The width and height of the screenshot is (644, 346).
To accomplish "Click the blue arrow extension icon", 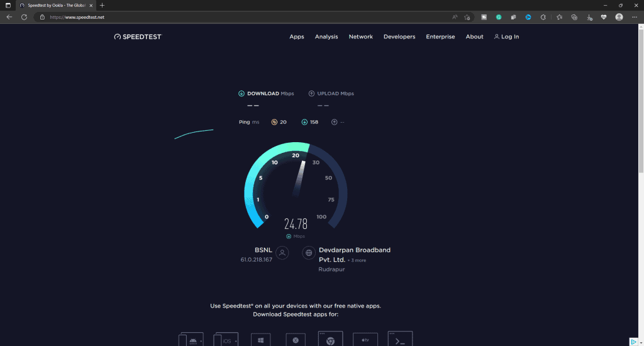I will pos(528,17).
